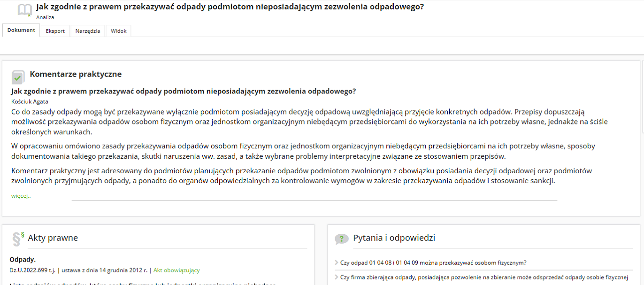Go to the Widok tab

click(118, 31)
